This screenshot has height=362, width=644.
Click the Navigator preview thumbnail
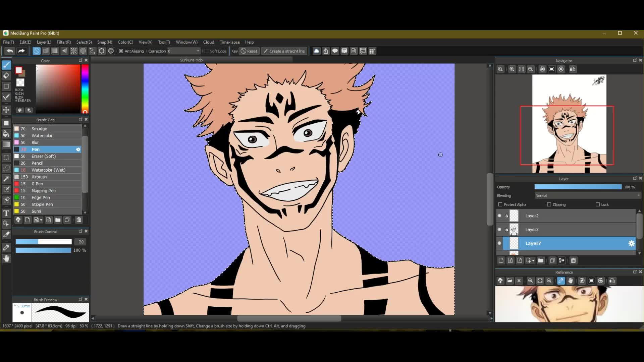click(569, 124)
